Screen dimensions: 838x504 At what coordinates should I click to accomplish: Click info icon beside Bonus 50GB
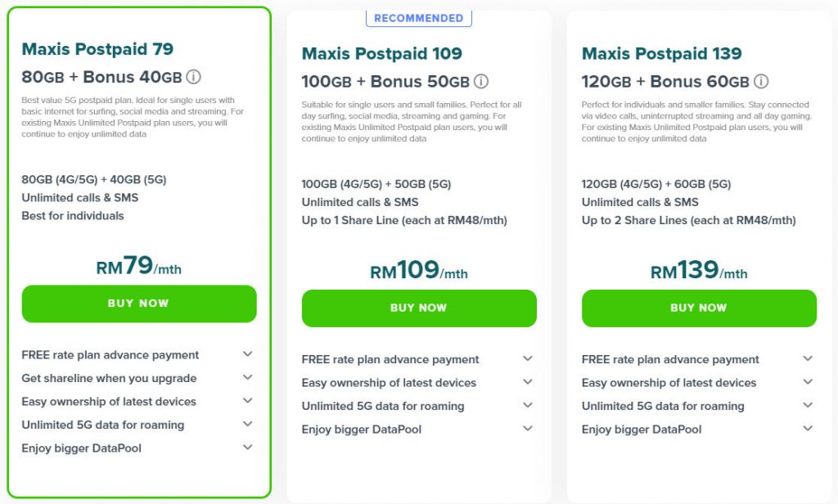(481, 81)
